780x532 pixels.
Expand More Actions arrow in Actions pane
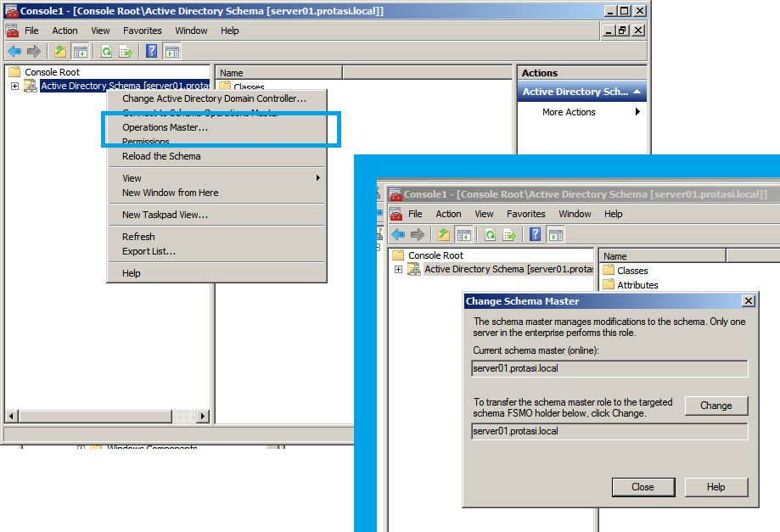pos(637,112)
